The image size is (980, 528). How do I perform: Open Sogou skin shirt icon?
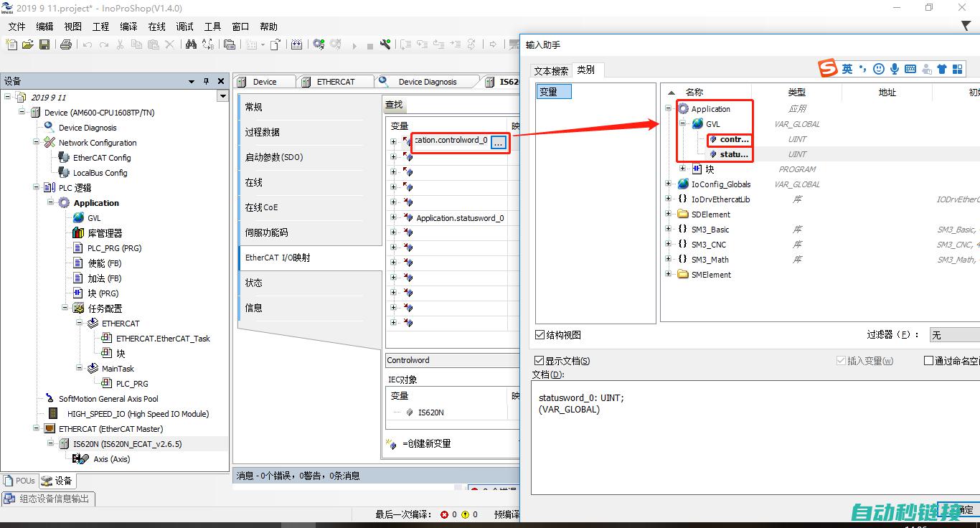pyautogui.click(x=942, y=69)
